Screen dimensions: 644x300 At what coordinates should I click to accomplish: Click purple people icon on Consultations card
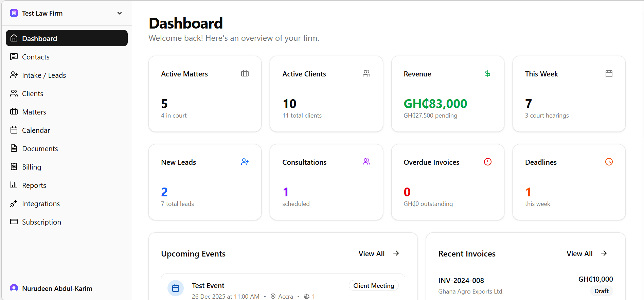pos(366,162)
